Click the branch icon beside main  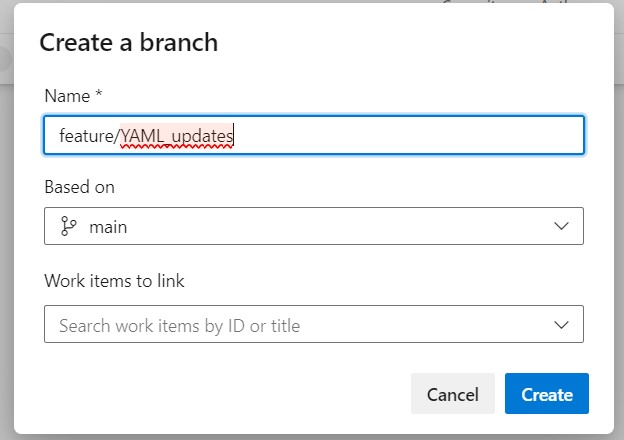pos(68,226)
